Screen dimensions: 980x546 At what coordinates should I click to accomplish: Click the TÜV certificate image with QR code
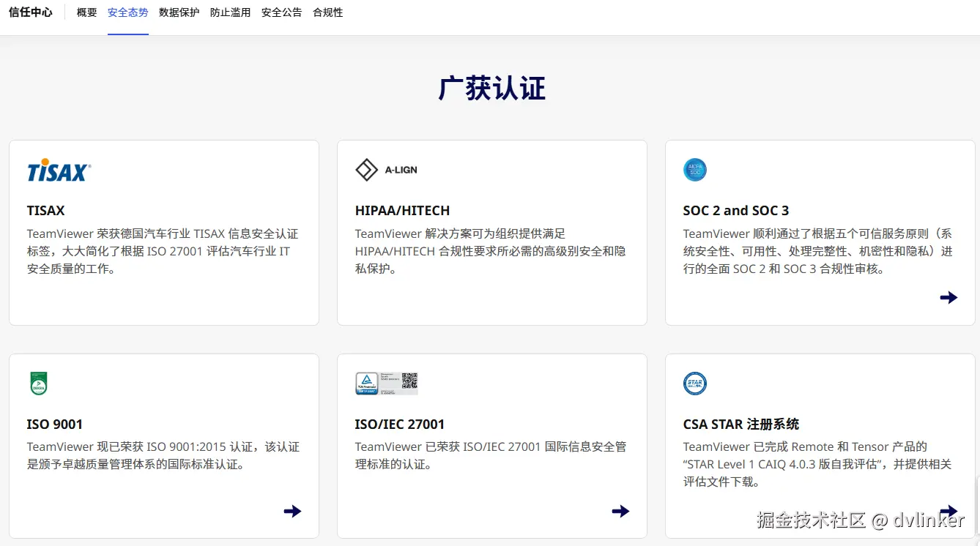[386, 384]
